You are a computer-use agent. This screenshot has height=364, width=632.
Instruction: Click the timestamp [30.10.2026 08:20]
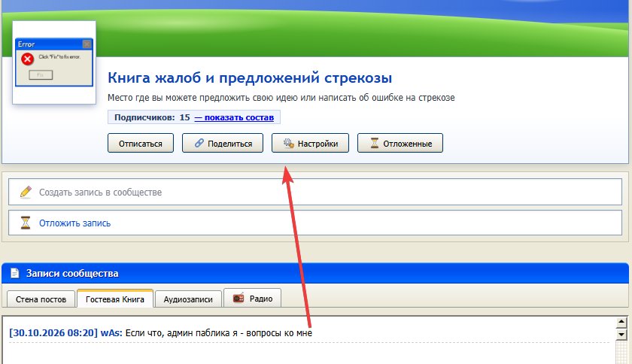click(x=53, y=333)
